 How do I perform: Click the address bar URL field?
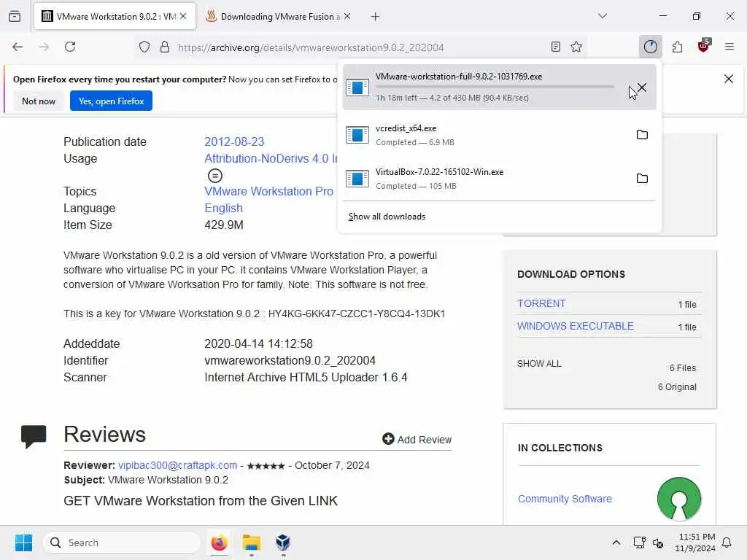point(311,47)
